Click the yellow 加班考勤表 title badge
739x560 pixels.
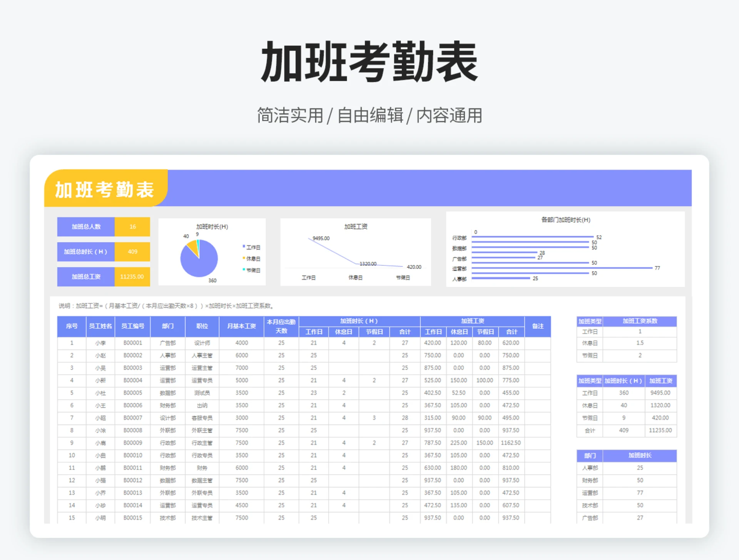106,190
